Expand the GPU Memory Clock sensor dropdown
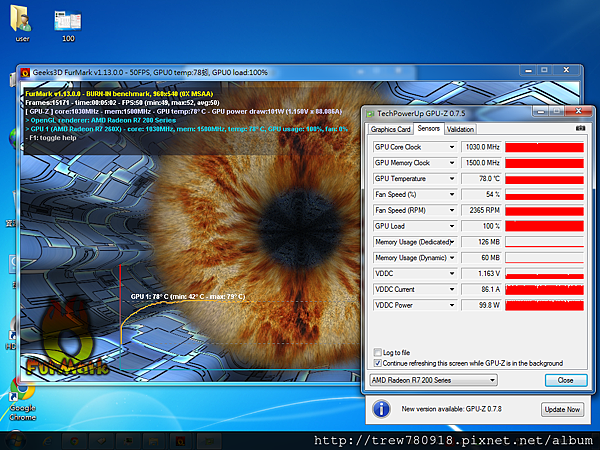Image resolution: width=600 pixels, height=450 pixels. point(452,163)
